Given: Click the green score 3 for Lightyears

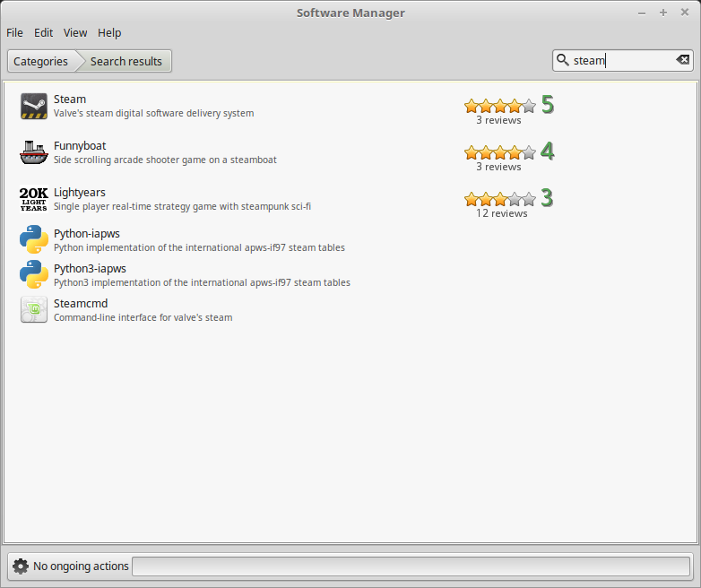Looking at the screenshot, I should pos(547,197).
